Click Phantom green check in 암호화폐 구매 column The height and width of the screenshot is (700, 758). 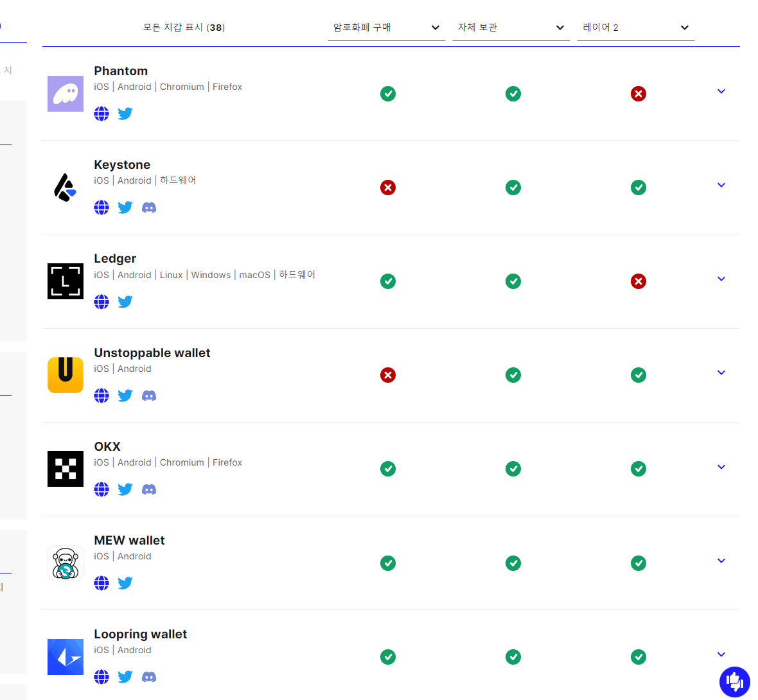pos(388,94)
